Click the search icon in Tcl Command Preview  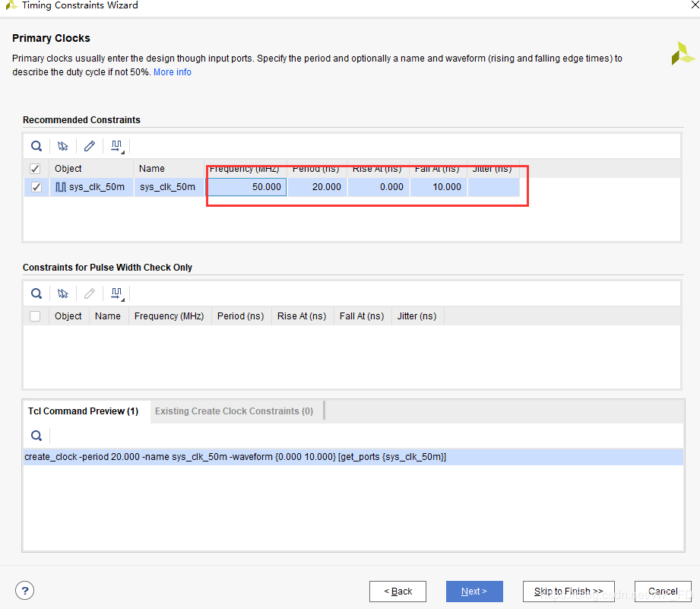pyautogui.click(x=36, y=436)
